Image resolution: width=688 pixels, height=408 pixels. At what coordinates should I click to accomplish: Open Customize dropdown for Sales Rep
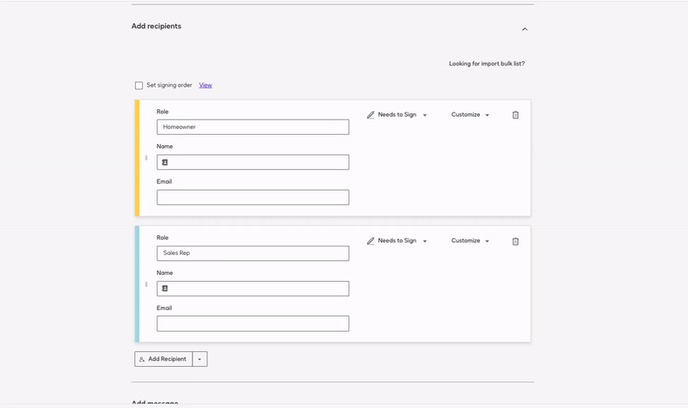[470, 241]
